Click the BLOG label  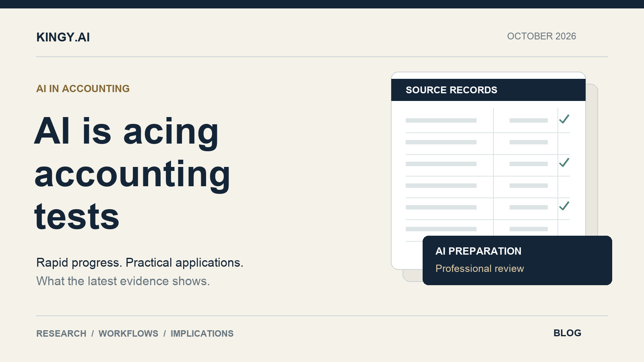[567, 333]
